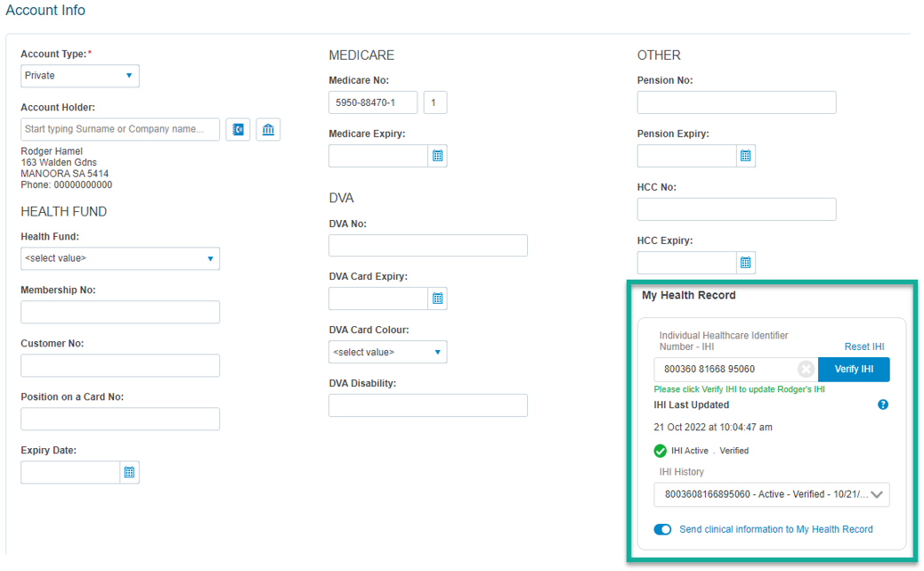Click the Membership No field

click(x=120, y=312)
